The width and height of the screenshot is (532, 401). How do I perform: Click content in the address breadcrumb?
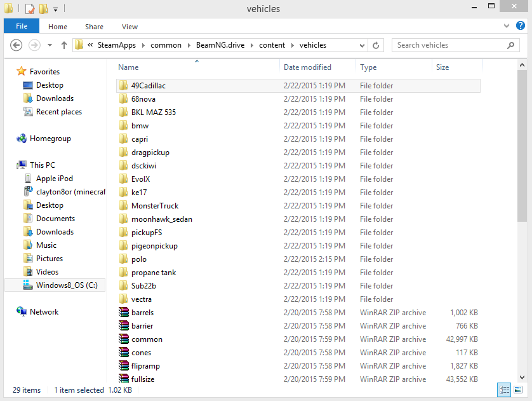coord(272,45)
